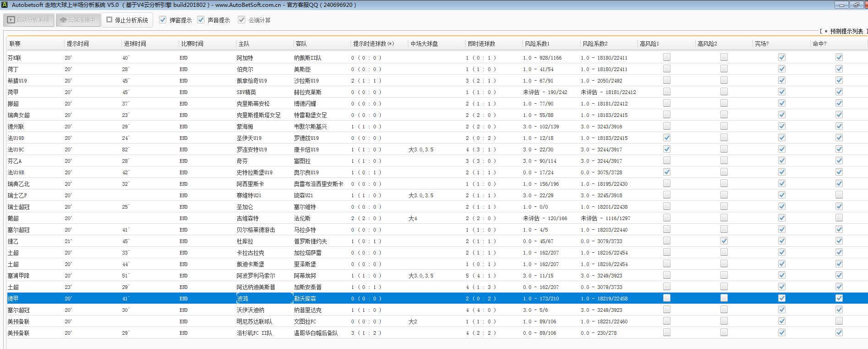Sort by the 联赛 column header
Viewport: 868px width, 349px height.
[15, 44]
